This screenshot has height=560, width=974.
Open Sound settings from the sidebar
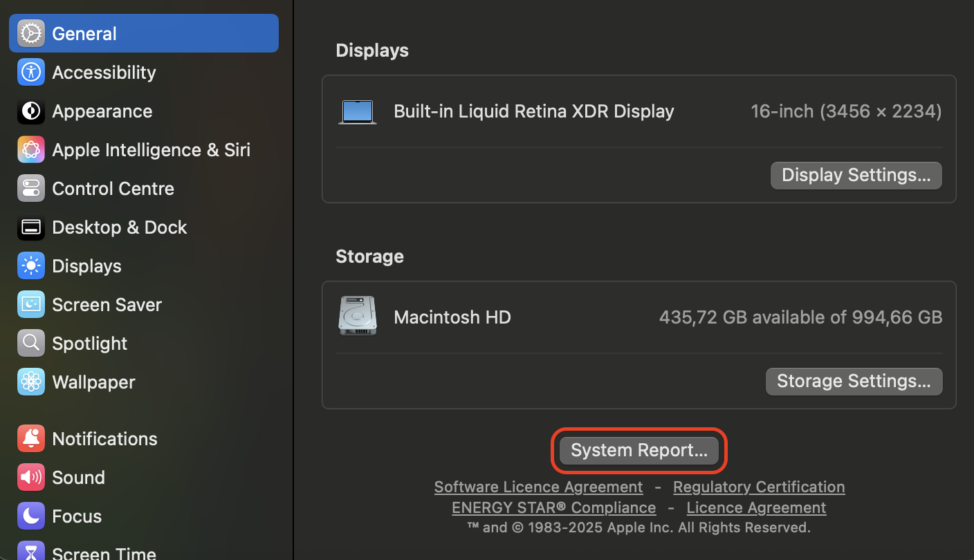click(x=30, y=477)
